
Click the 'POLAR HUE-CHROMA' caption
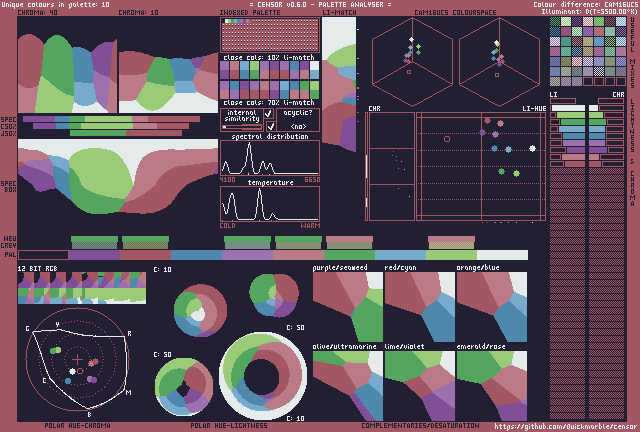77,426
